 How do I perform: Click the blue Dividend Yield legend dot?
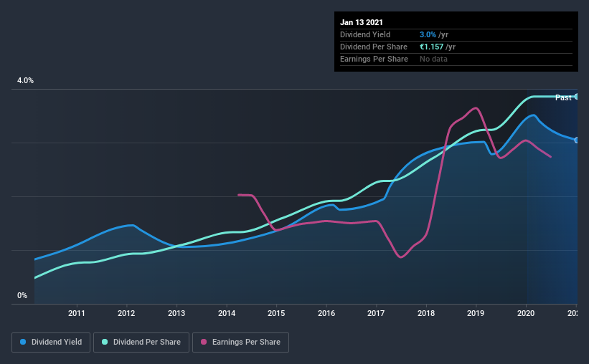(23, 342)
